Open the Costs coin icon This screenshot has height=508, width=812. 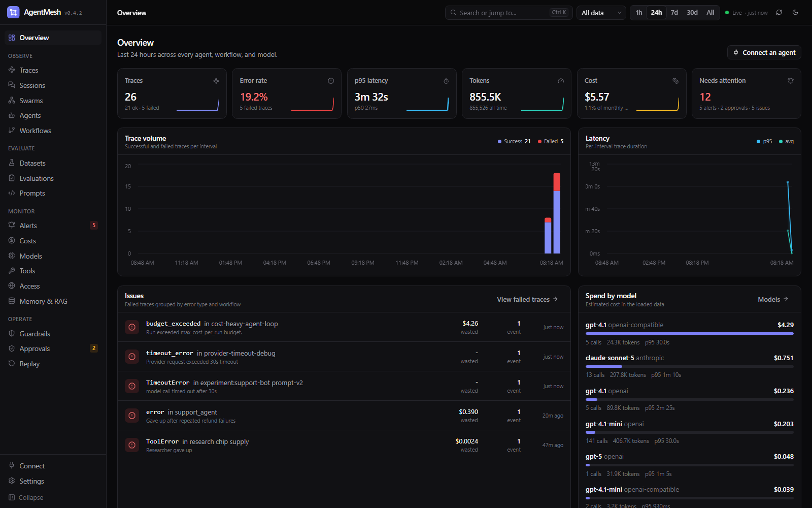click(x=12, y=241)
